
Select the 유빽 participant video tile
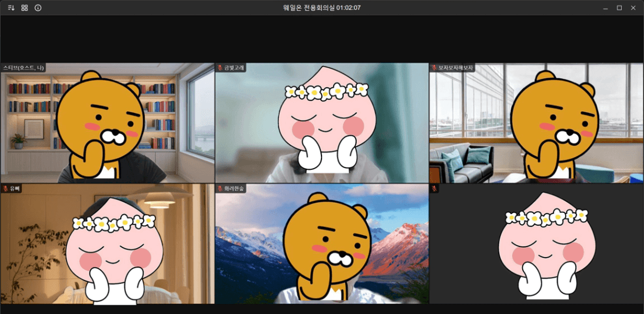point(107,244)
